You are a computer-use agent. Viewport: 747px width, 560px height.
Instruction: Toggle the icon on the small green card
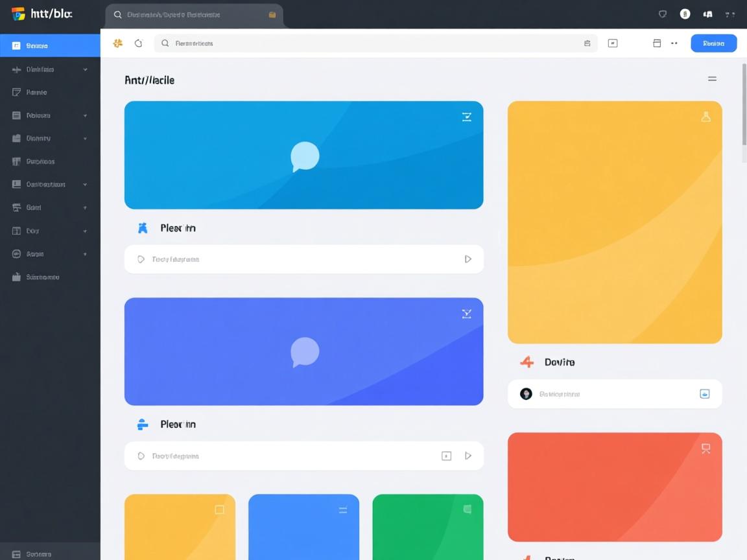[x=467, y=509]
